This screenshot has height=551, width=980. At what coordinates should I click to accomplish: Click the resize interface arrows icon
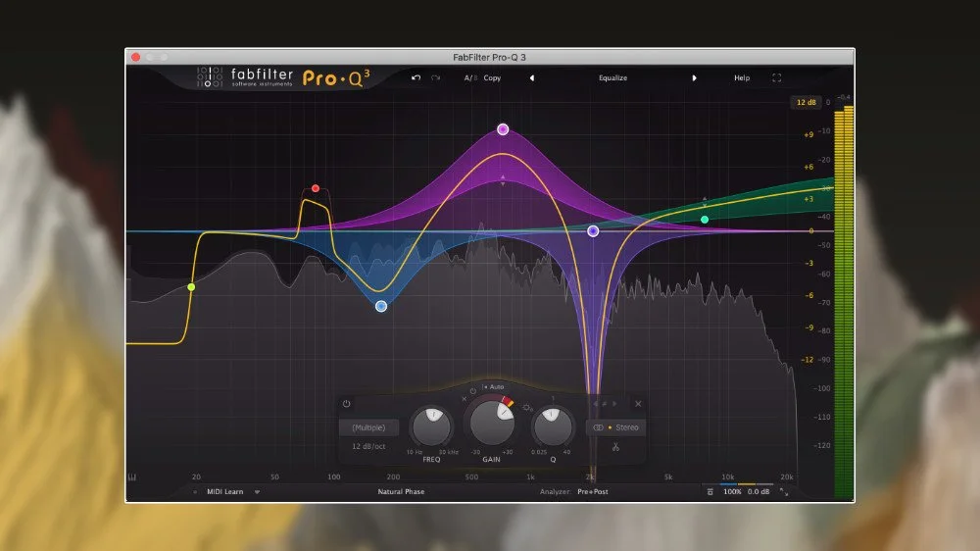(x=784, y=492)
